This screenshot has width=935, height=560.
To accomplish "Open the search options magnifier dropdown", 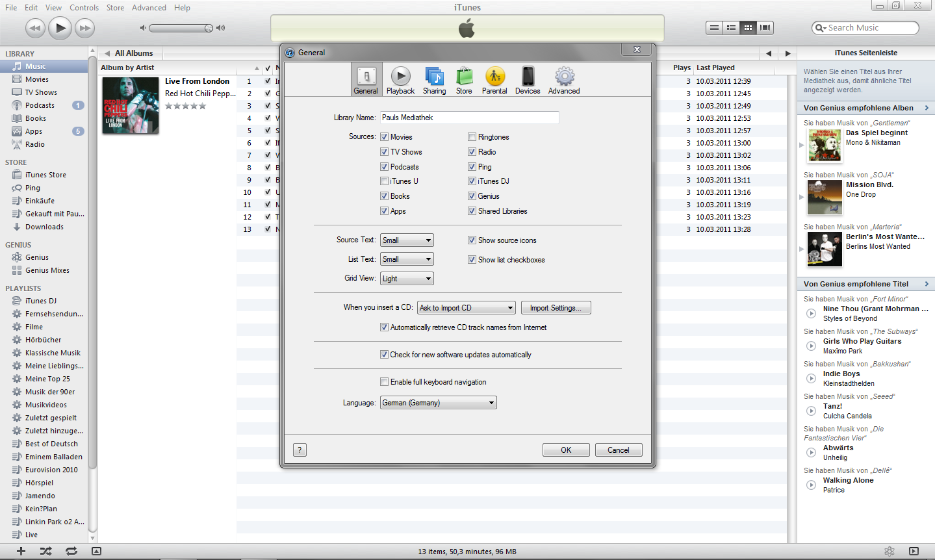I will [x=821, y=28].
